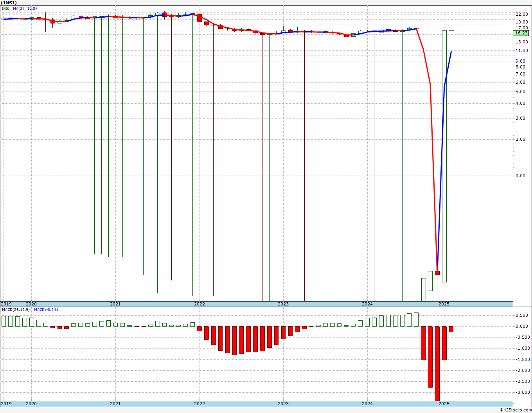Click the tallest red MACD histogram bar
This screenshot has width=532, height=413.
click(437, 363)
